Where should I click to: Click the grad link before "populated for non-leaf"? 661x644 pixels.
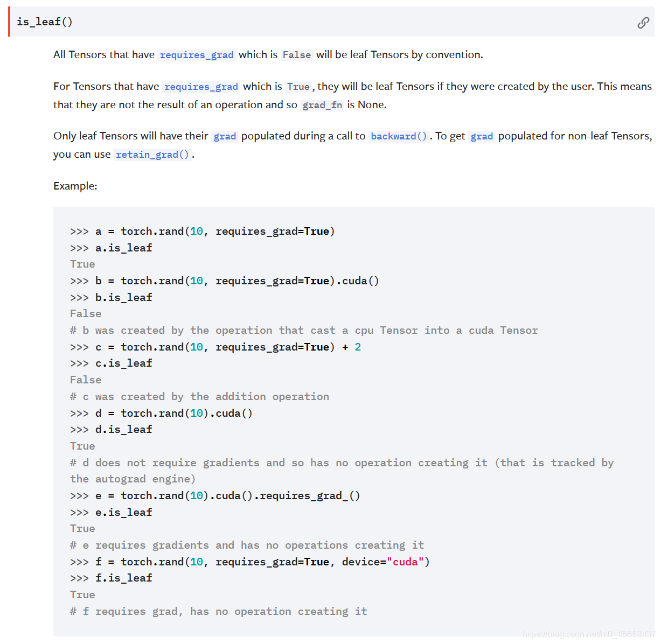[482, 136]
